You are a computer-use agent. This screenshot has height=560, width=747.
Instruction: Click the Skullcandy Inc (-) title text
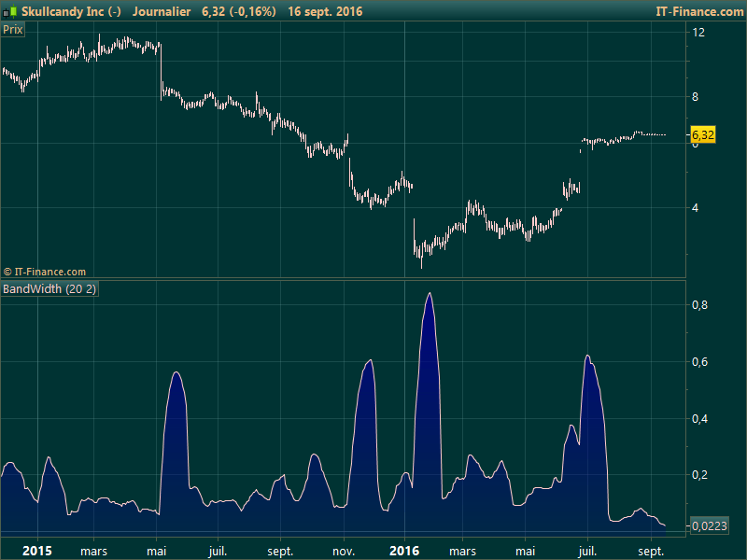[71, 11]
